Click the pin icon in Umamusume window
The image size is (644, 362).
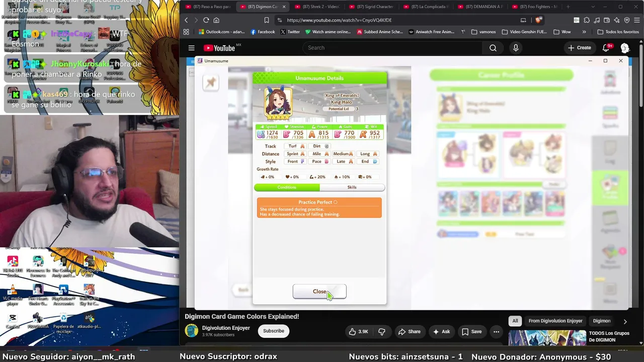point(211,82)
